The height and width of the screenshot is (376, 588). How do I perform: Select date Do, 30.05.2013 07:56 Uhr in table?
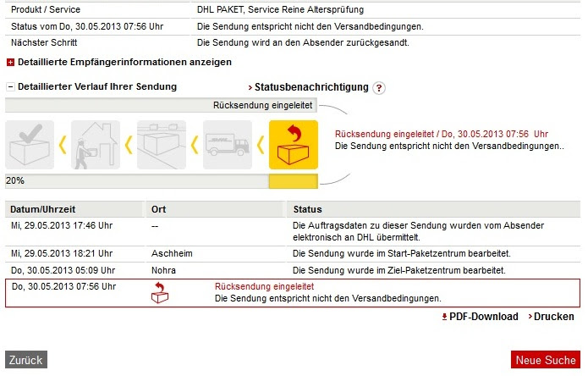(x=64, y=287)
